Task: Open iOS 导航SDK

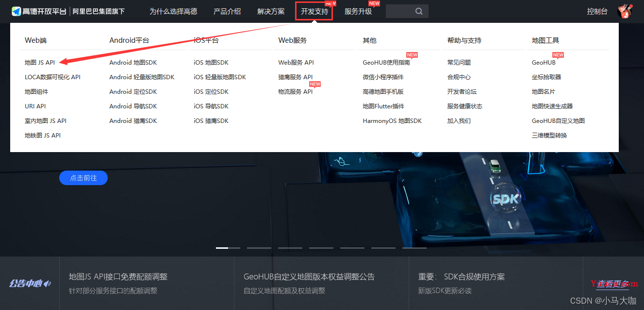Action: 211,106
